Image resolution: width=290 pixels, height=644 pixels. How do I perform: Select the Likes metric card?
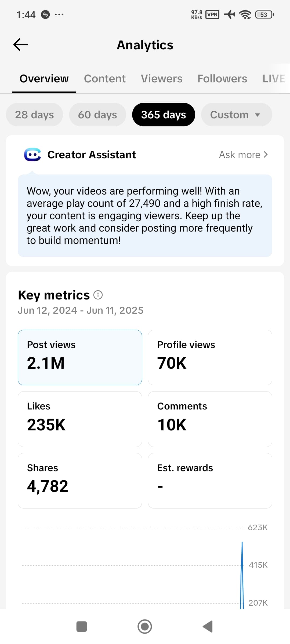click(80, 419)
